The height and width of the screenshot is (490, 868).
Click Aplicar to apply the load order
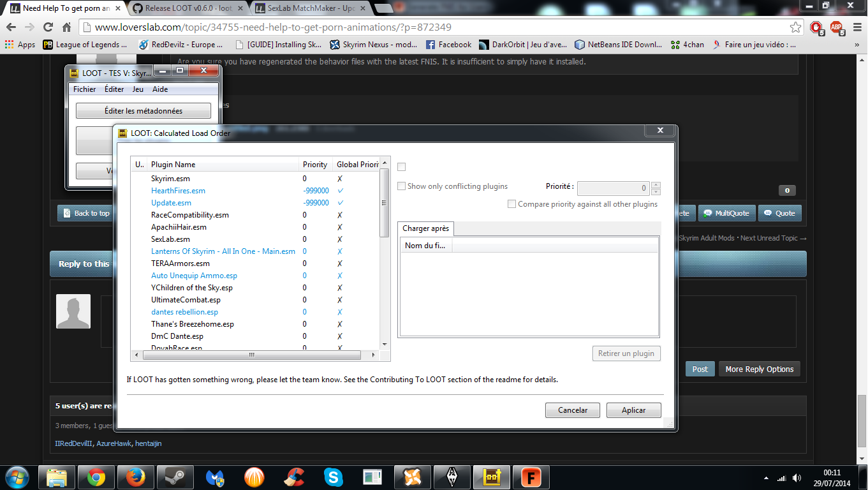click(634, 410)
